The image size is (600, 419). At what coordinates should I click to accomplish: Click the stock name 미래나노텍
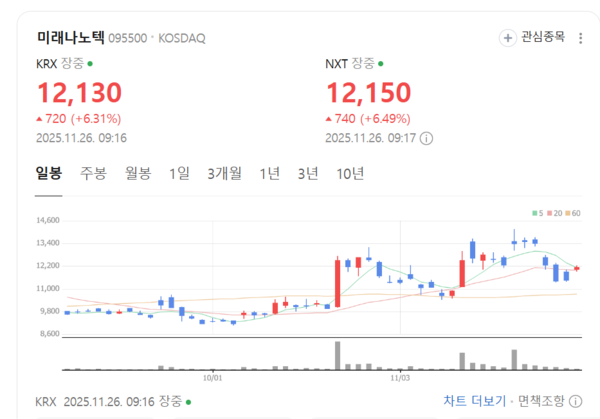point(70,37)
